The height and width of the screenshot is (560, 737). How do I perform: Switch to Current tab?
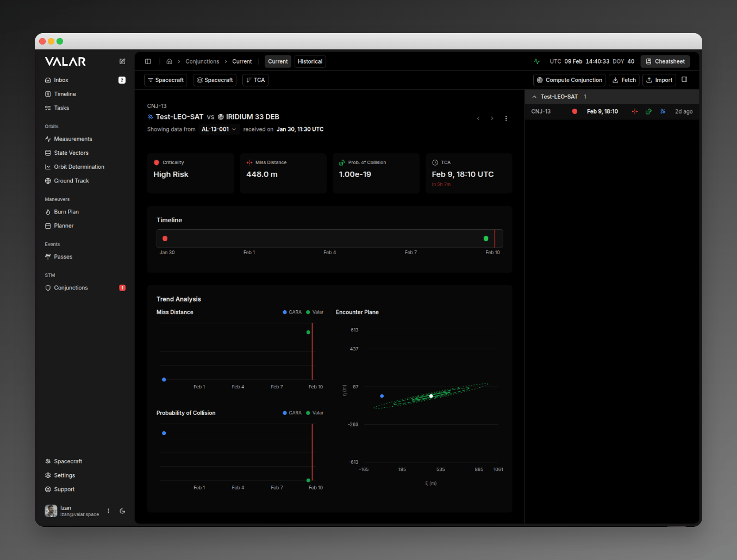point(278,61)
